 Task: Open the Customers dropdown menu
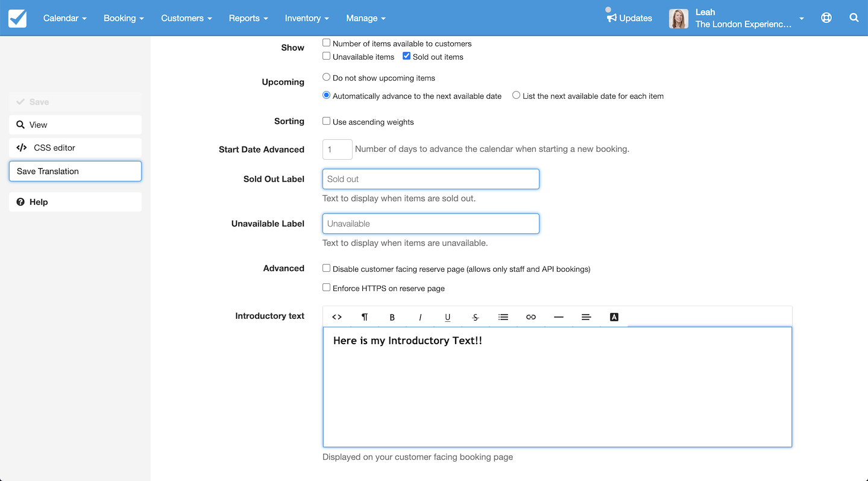186,18
